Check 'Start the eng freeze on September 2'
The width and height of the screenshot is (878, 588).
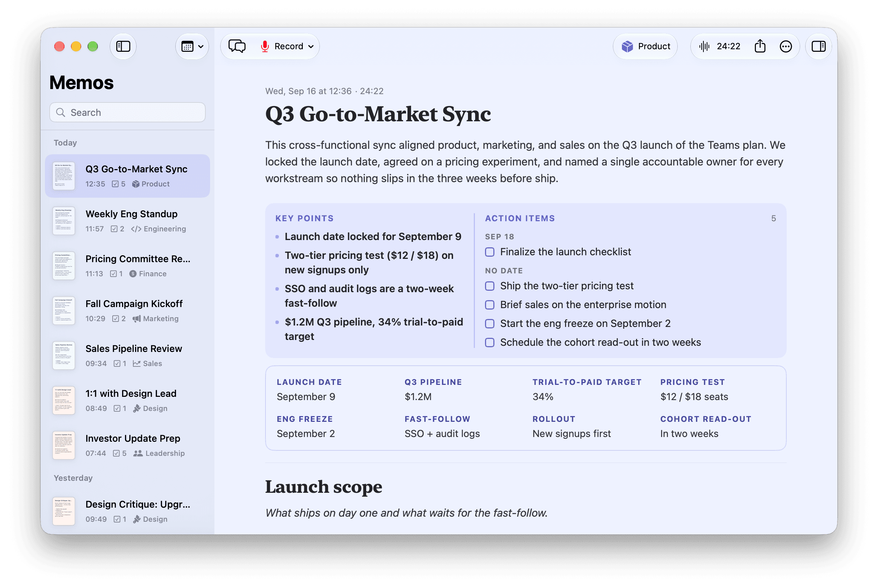coord(490,324)
